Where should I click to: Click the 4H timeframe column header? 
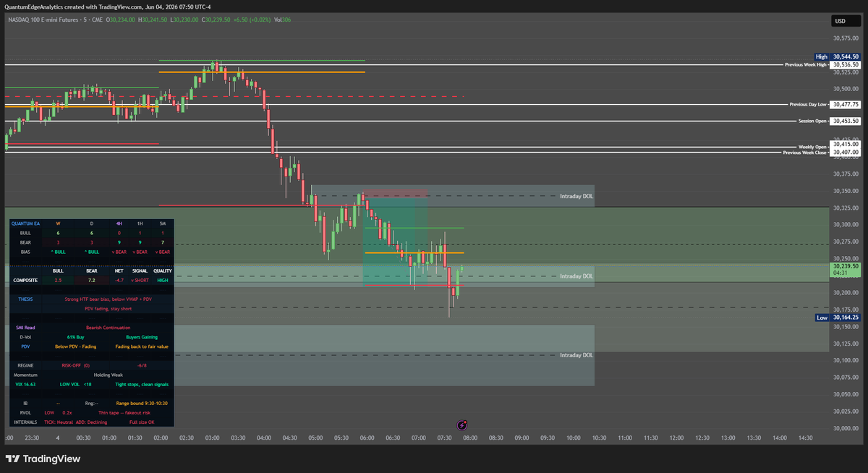119,223
